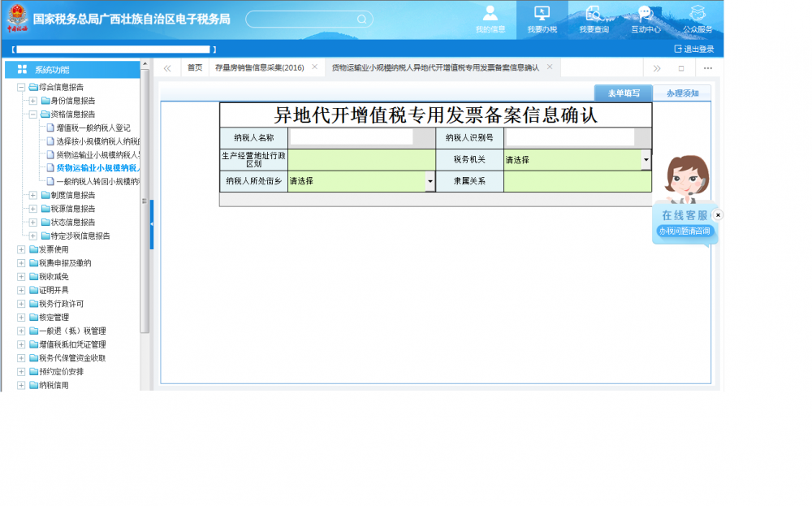Screen dimensions: 812x506
Task: Open the 互动中心 chat bubble icon
Action: 646,14
